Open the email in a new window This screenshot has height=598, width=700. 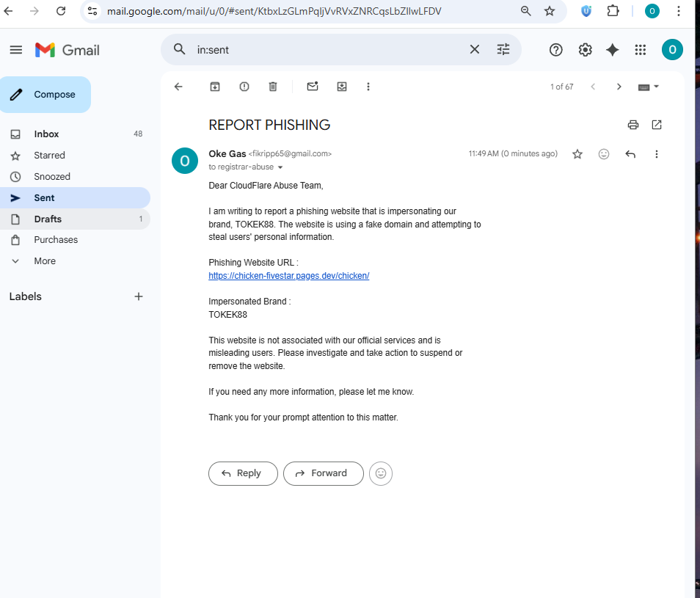click(x=657, y=125)
